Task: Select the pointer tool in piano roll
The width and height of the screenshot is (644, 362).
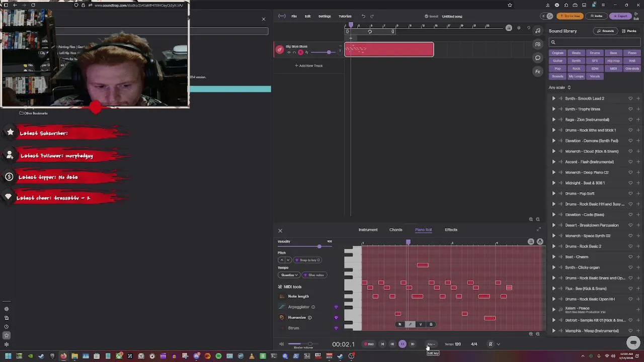Action: [400, 324]
